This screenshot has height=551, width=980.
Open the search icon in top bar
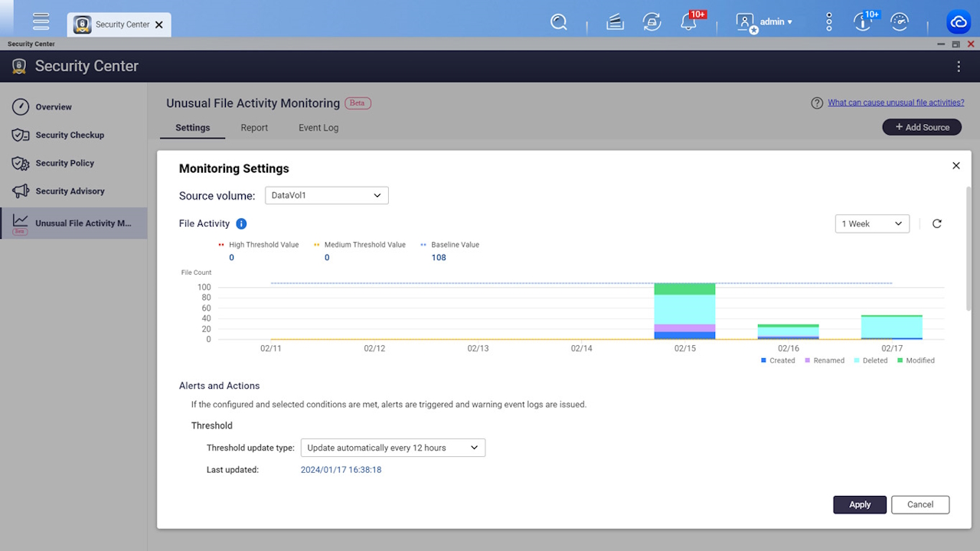[559, 22]
